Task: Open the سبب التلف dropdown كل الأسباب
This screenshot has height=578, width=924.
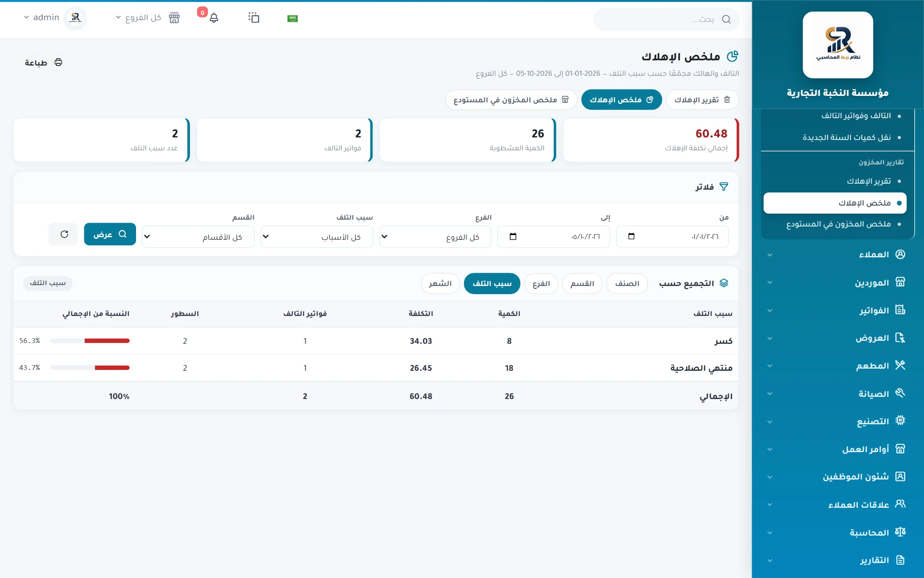Action: 317,237
